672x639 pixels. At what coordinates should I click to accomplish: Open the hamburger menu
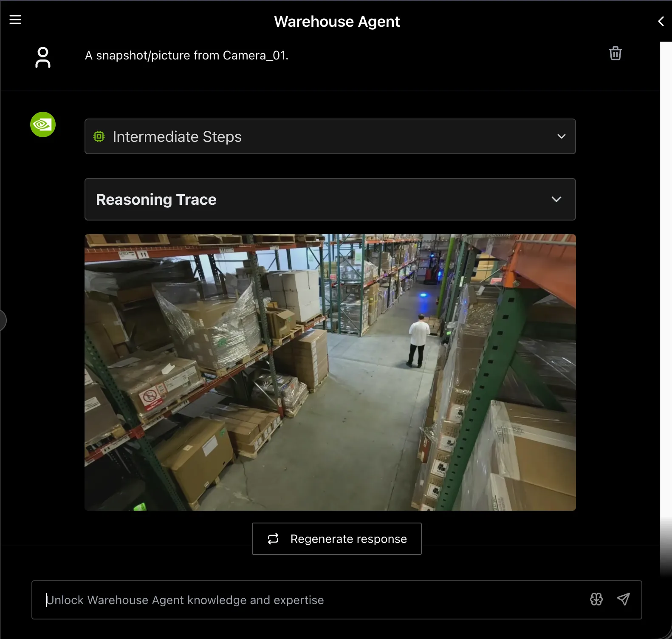pyautogui.click(x=15, y=20)
